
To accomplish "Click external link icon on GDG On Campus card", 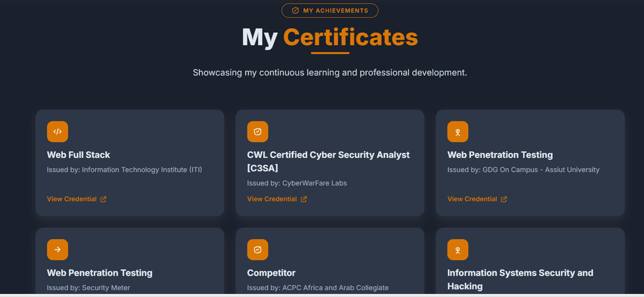I will tap(504, 199).
